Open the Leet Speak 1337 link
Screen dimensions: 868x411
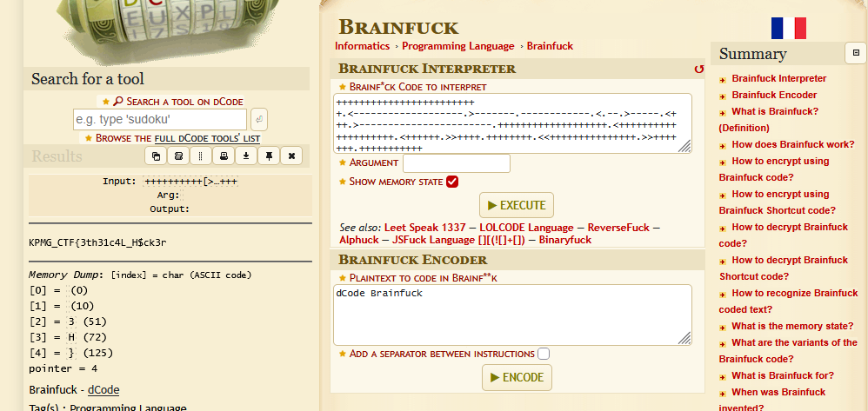click(424, 228)
